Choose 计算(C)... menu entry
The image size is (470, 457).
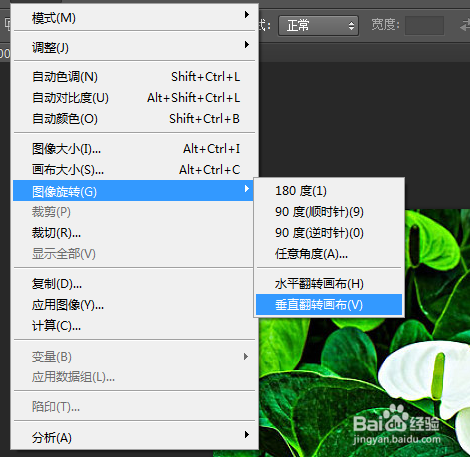pos(134,326)
